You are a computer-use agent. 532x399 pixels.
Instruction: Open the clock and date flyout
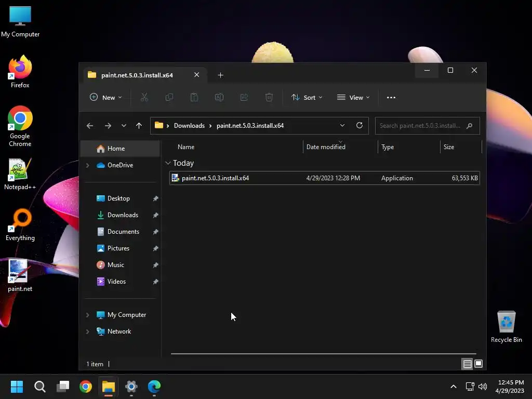pos(510,387)
